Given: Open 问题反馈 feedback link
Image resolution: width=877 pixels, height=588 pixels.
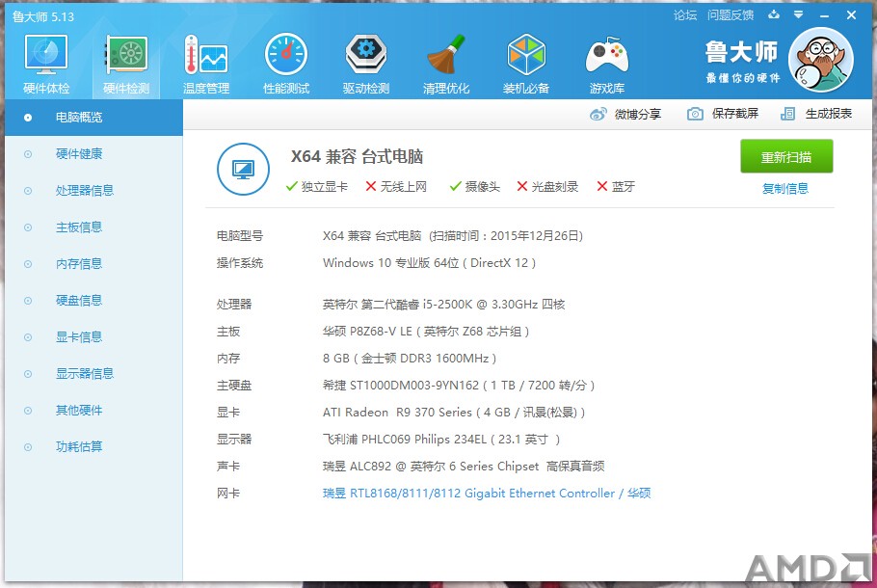Looking at the screenshot, I should (x=731, y=15).
